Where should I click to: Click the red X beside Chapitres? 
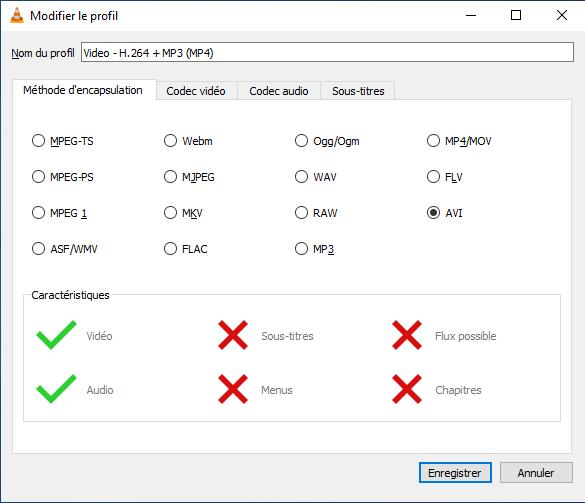click(407, 389)
